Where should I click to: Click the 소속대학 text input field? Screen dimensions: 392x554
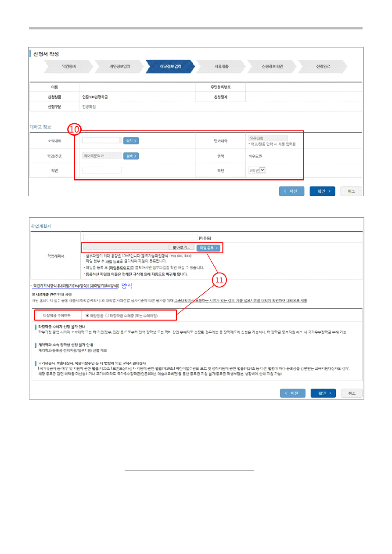click(x=101, y=140)
